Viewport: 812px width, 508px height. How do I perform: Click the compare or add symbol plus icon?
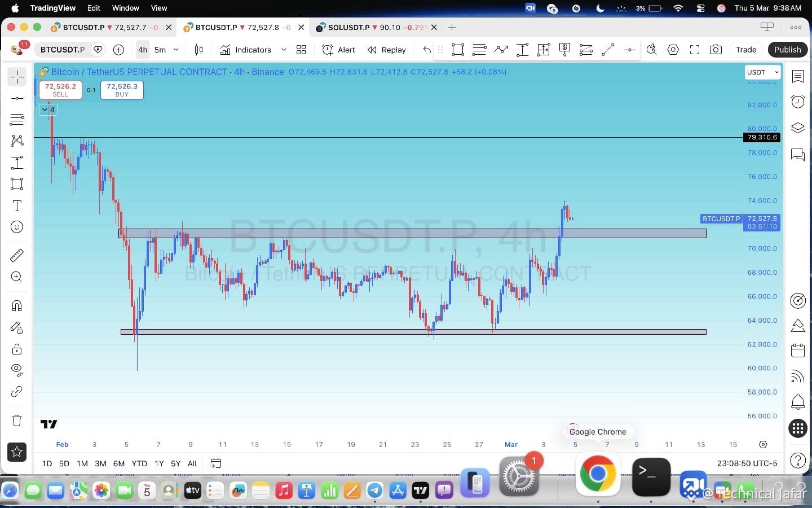[118, 50]
